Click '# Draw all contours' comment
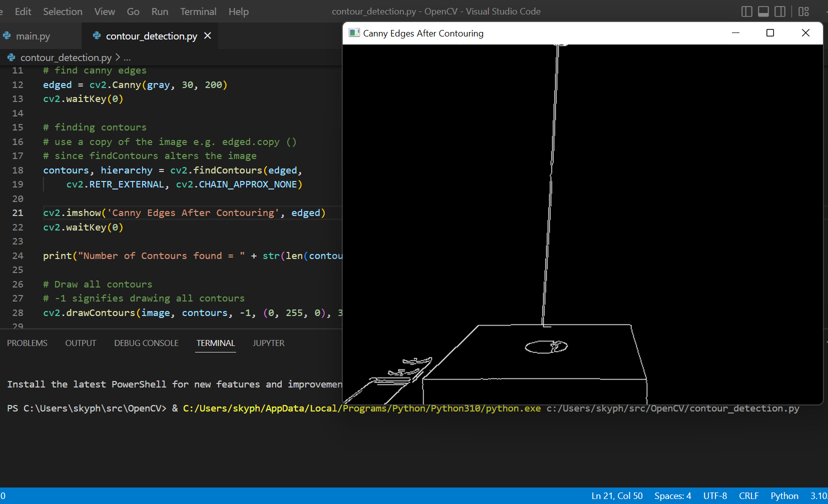Screen dimensions: 828x504 [98, 284]
